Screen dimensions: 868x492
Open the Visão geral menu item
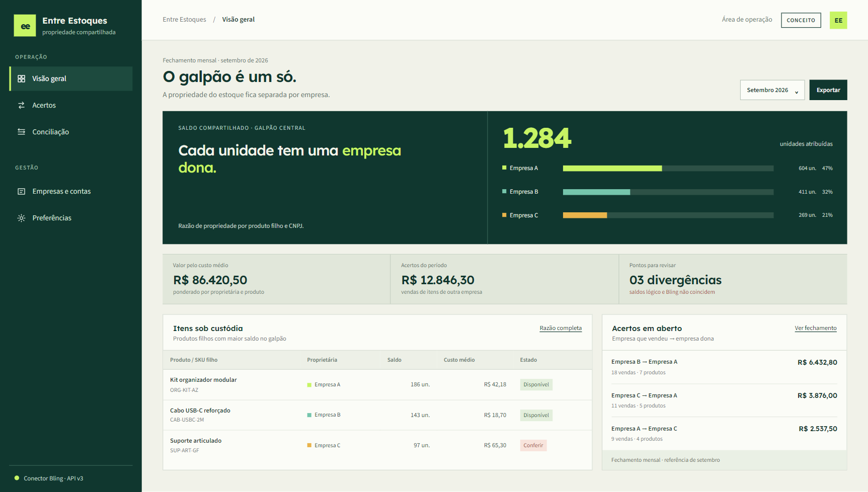click(71, 78)
